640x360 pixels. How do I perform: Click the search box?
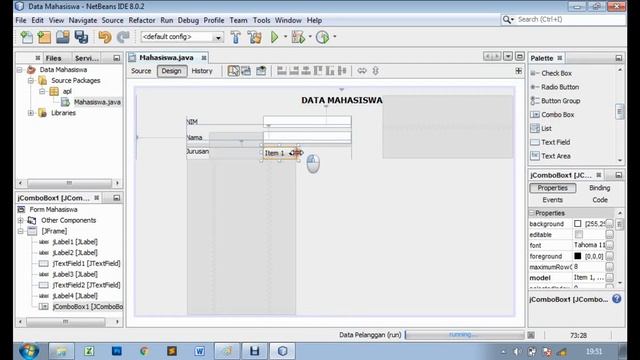pyautogui.click(x=563, y=19)
